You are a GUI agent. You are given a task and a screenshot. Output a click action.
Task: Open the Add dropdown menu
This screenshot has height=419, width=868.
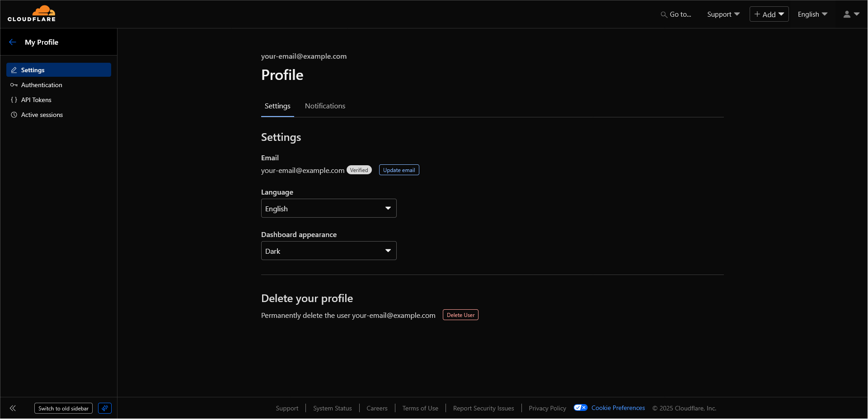769,14
